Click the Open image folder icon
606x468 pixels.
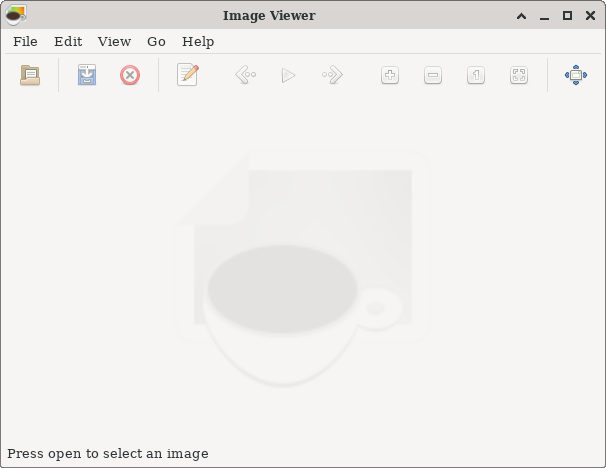[x=30, y=75]
